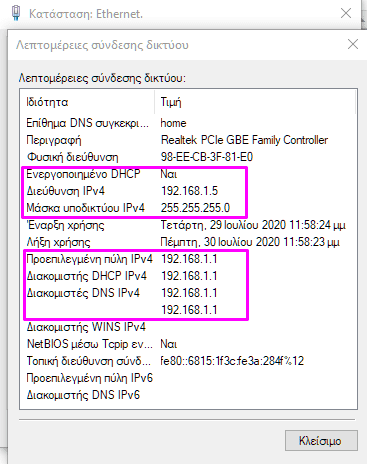The height and width of the screenshot is (464, 367).
Task: Select the Φυσική διεύθυνση row
Action: (x=188, y=157)
